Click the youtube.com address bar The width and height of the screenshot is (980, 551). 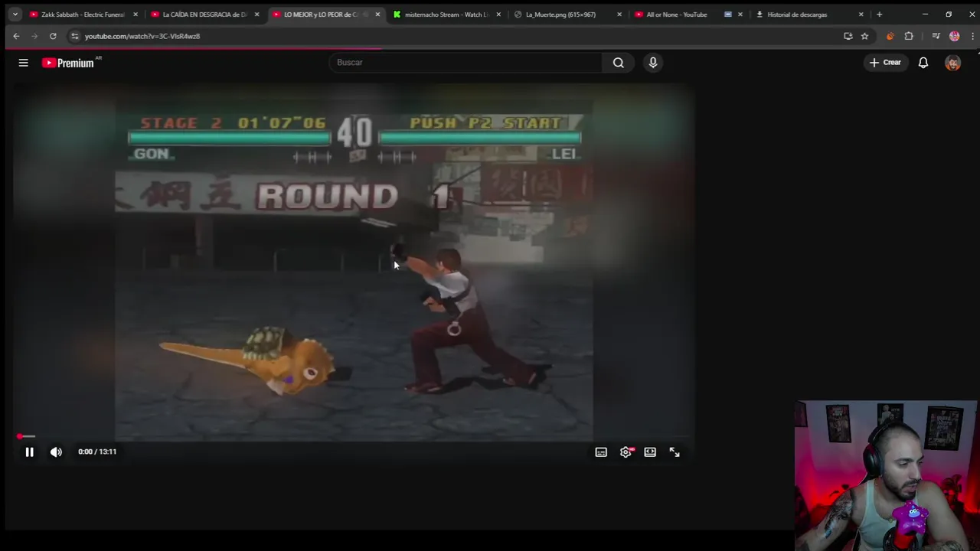tap(452, 36)
